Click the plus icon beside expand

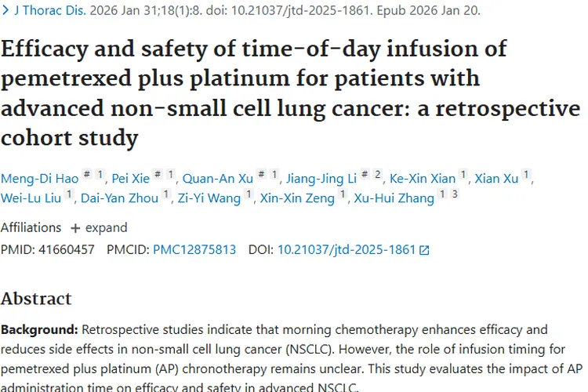pyautogui.click(x=75, y=227)
